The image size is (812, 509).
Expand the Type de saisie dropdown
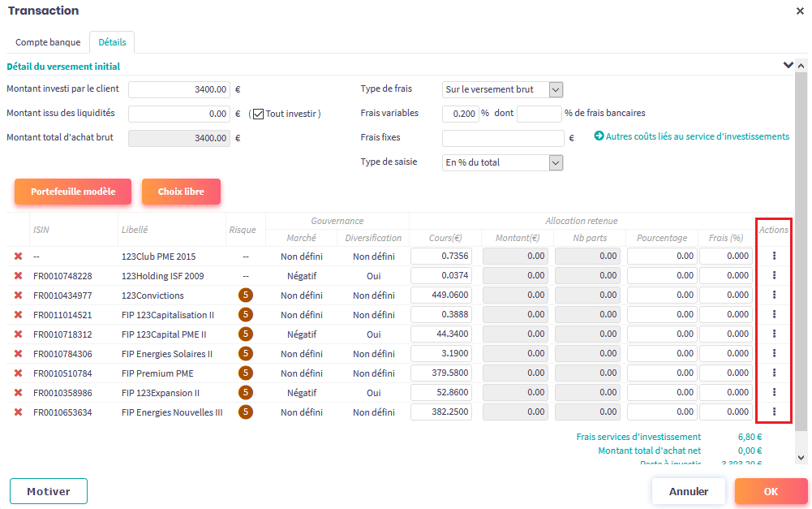[x=502, y=162]
